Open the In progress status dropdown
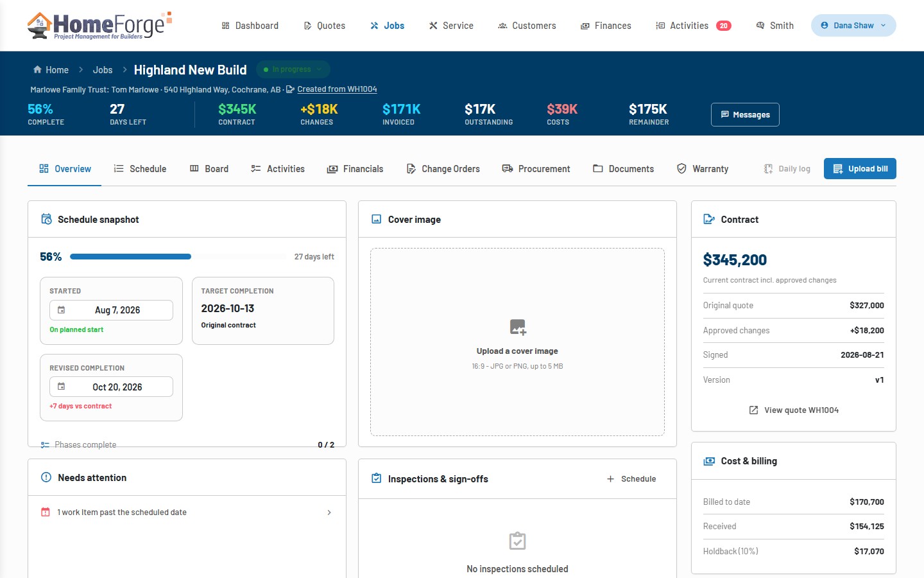924x578 pixels. [x=293, y=69]
